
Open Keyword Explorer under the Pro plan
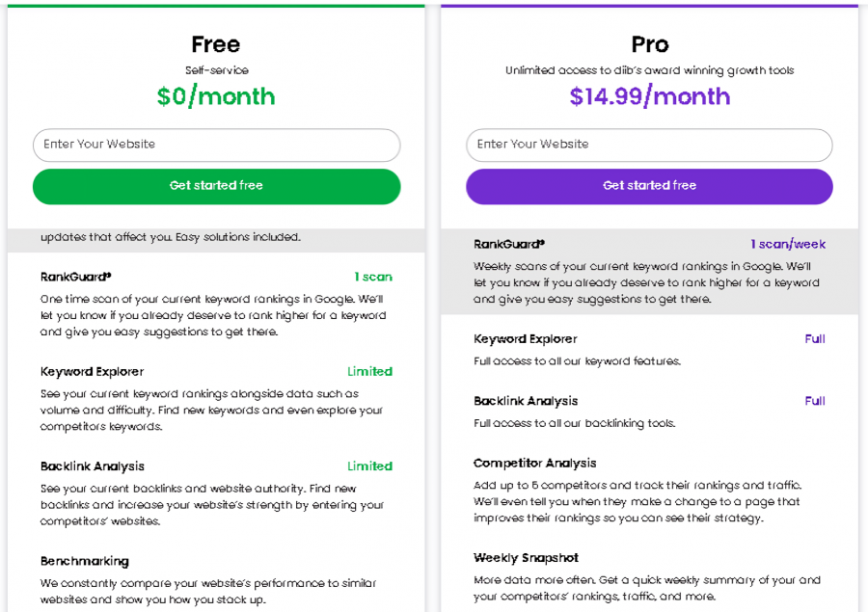pyautogui.click(x=526, y=338)
